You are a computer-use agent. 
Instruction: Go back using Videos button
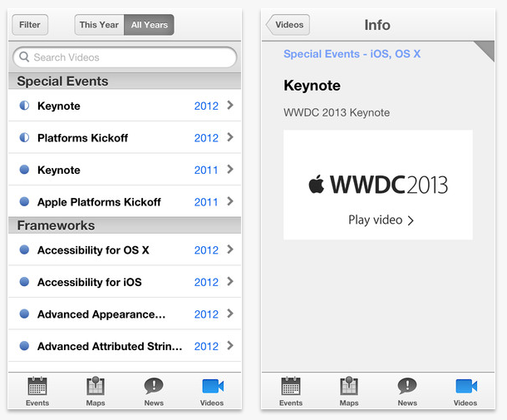point(288,25)
